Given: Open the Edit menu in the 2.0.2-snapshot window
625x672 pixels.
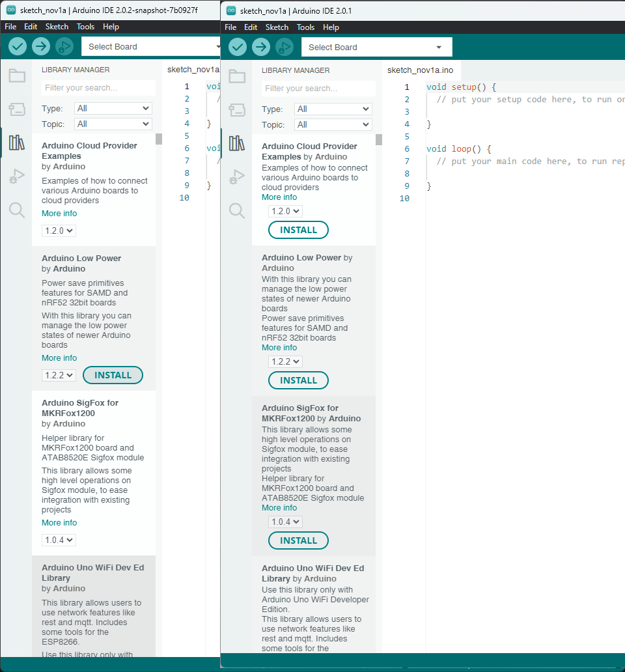Looking at the screenshot, I should [x=31, y=27].
